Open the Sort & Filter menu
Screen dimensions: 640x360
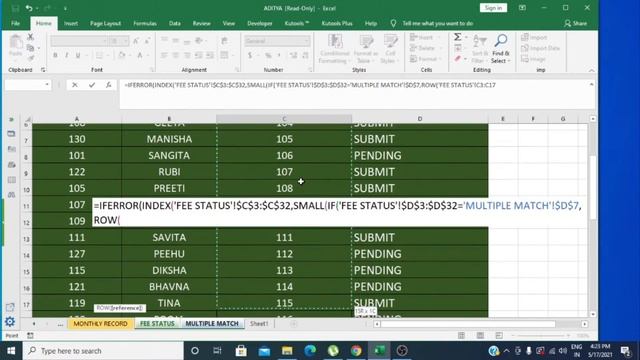pos(480,49)
